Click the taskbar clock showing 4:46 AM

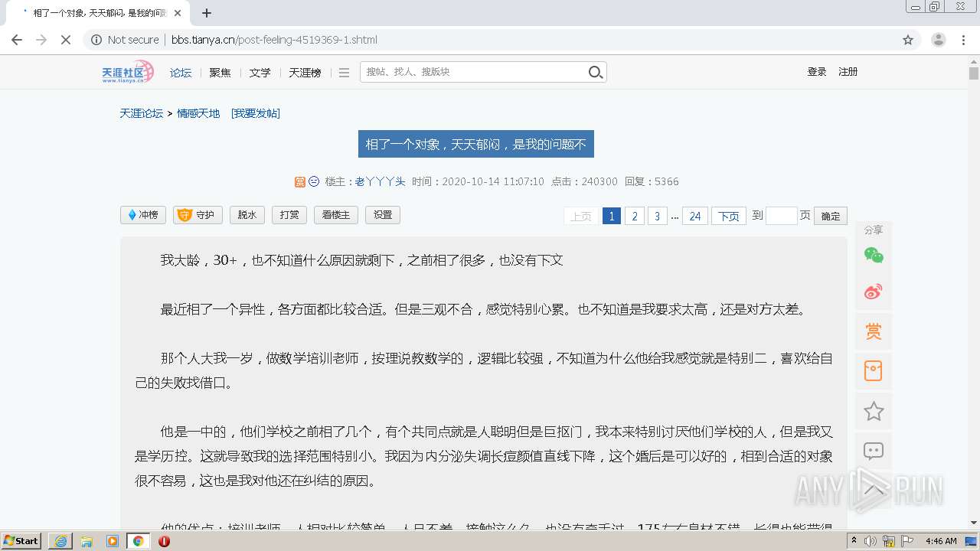[x=941, y=541]
